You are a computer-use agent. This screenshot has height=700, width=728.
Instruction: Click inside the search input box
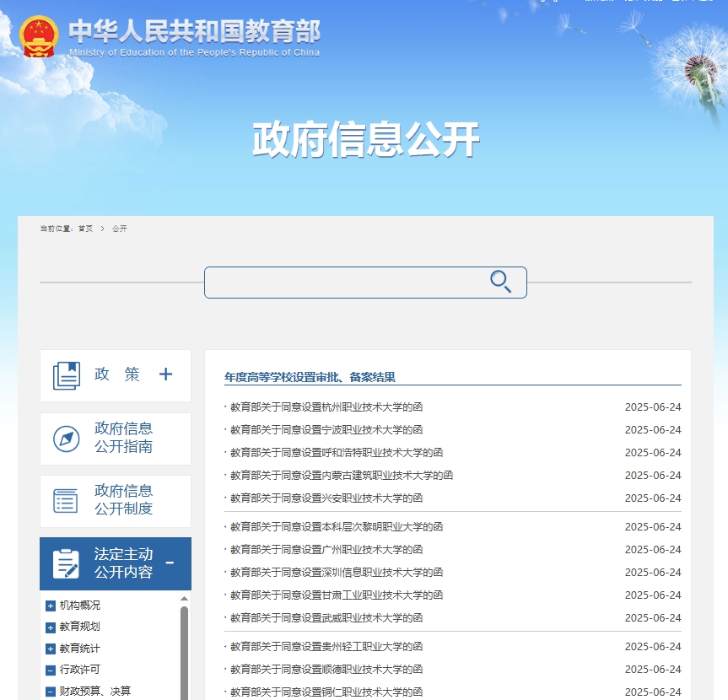coord(346,282)
